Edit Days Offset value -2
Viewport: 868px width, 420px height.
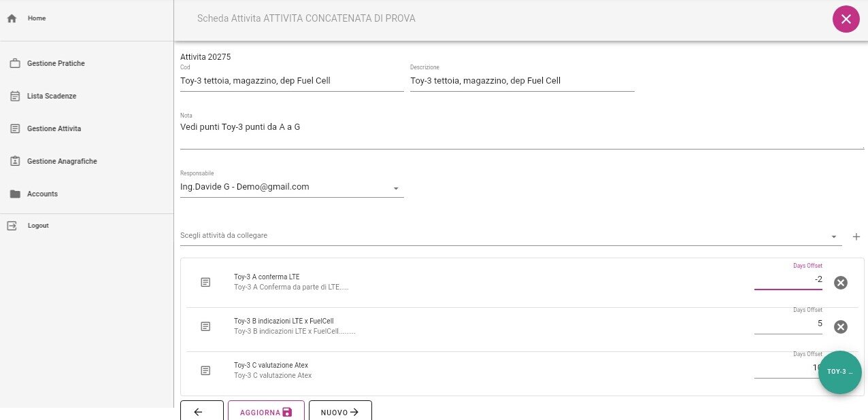click(x=788, y=280)
